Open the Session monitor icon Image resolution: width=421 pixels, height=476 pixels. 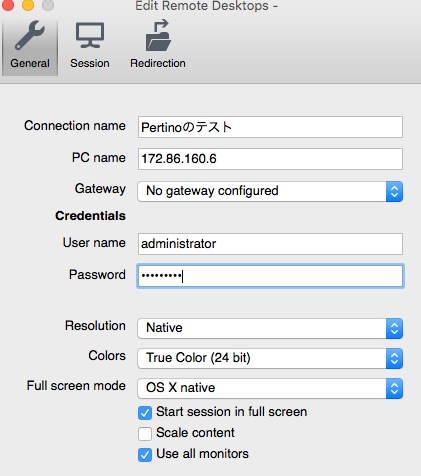pos(90,35)
